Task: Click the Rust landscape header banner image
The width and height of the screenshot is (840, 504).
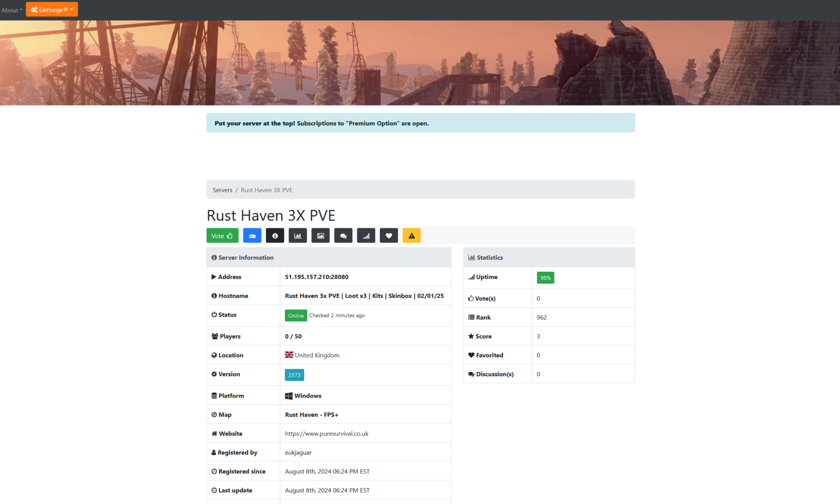Action: pos(420,63)
